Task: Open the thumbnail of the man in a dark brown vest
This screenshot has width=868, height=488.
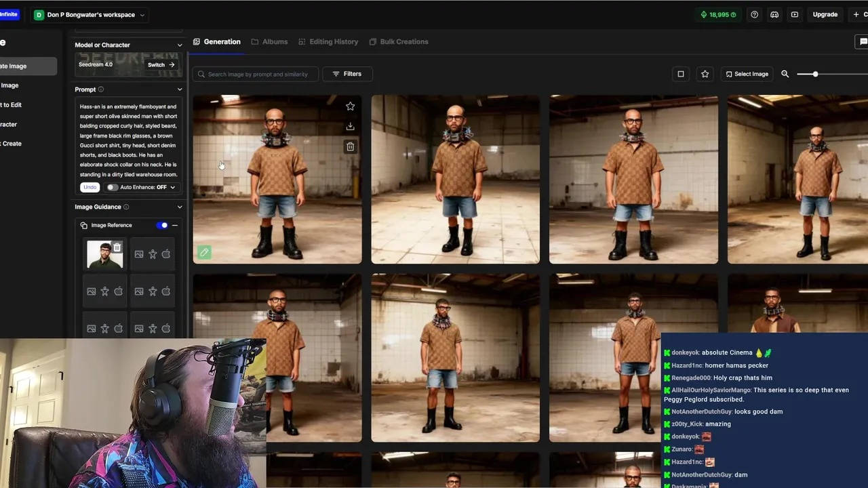Action: point(797,303)
